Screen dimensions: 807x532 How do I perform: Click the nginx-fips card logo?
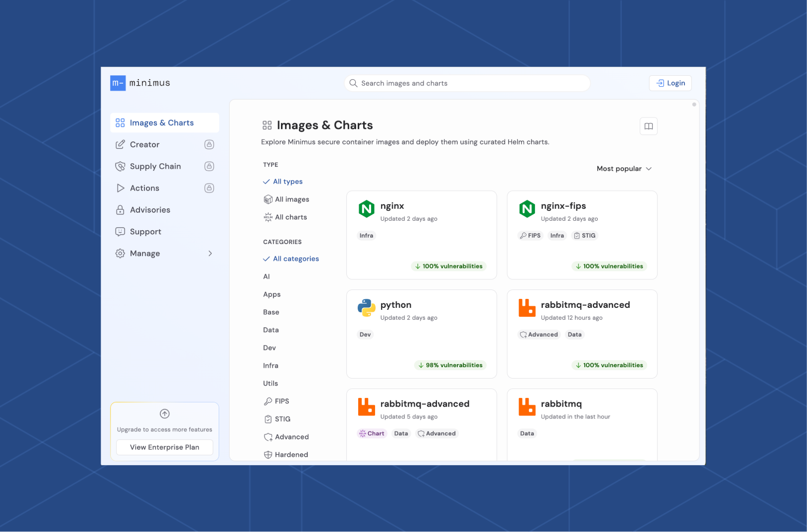tap(527, 209)
